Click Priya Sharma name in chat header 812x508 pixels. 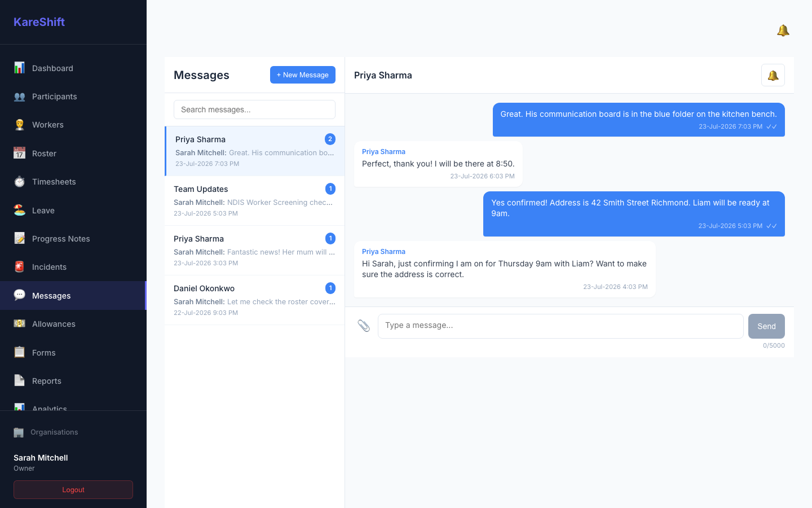coord(383,75)
